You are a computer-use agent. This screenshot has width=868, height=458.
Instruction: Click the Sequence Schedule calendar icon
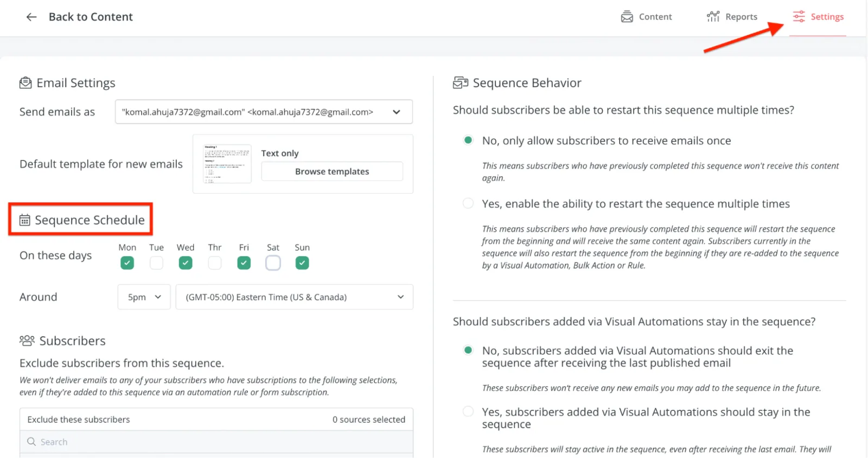pyautogui.click(x=25, y=220)
